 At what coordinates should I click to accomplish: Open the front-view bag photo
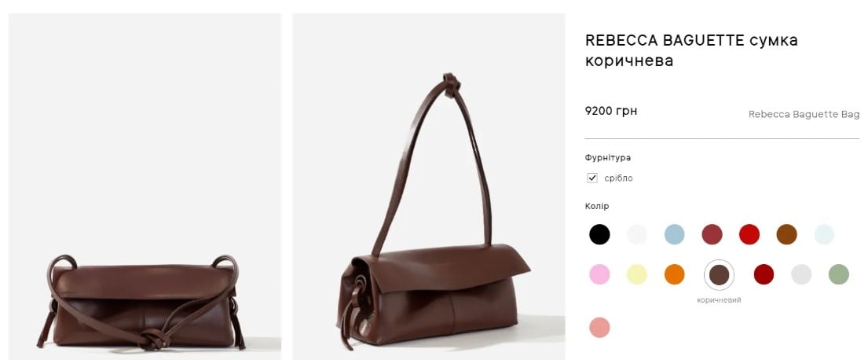point(145,186)
